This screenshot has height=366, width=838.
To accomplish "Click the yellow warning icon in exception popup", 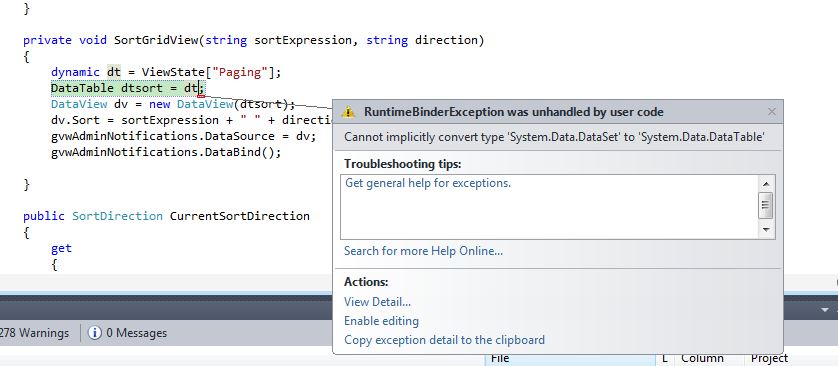I will pyautogui.click(x=348, y=112).
